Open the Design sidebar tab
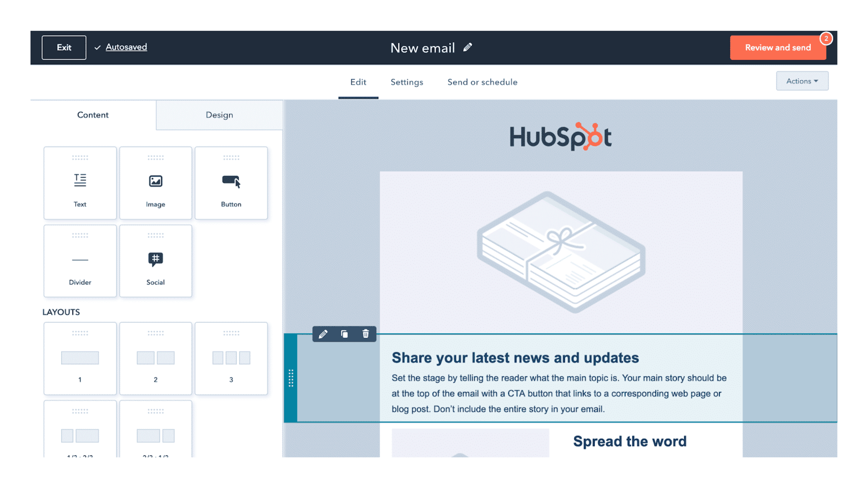The image size is (868, 488). click(219, 115)
